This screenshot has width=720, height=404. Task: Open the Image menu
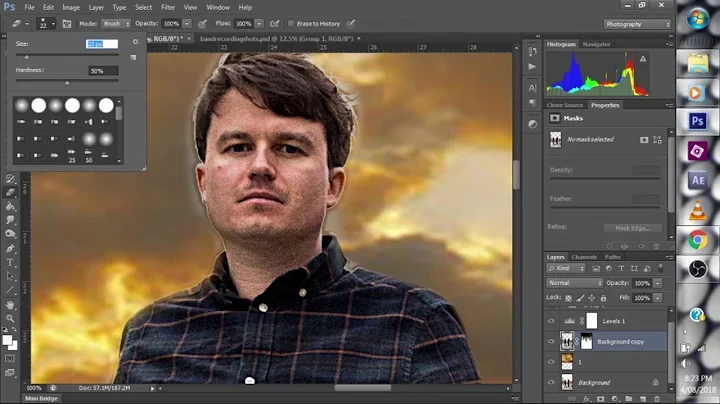click(71, 7)
